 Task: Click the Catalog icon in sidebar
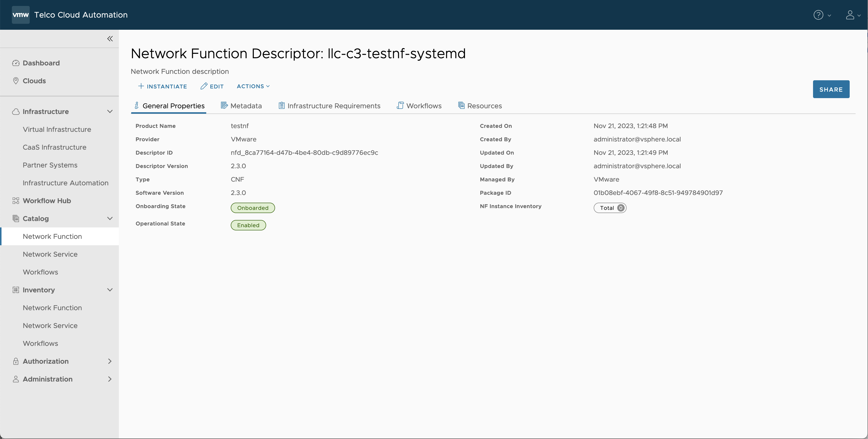click(15, 218)
